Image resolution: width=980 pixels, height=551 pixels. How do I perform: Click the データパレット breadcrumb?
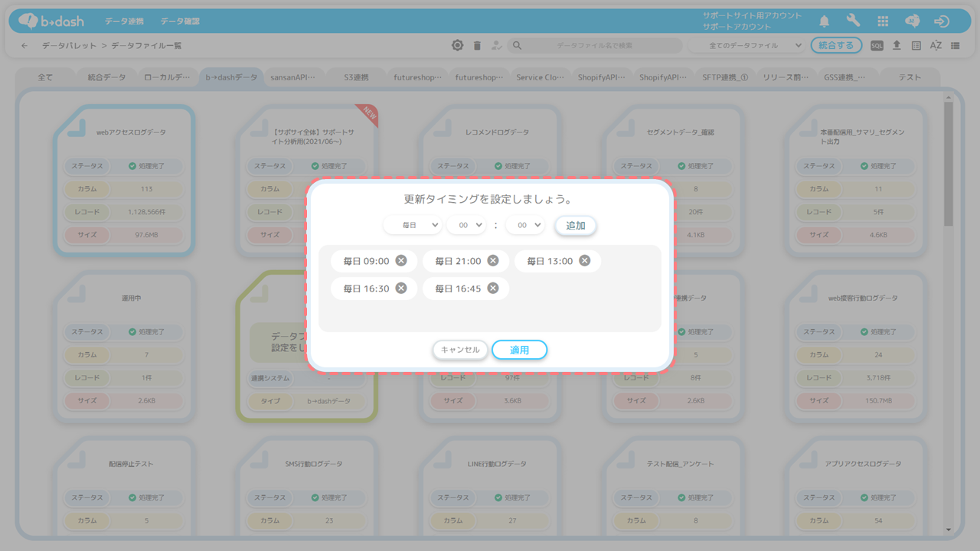point(69,46)
